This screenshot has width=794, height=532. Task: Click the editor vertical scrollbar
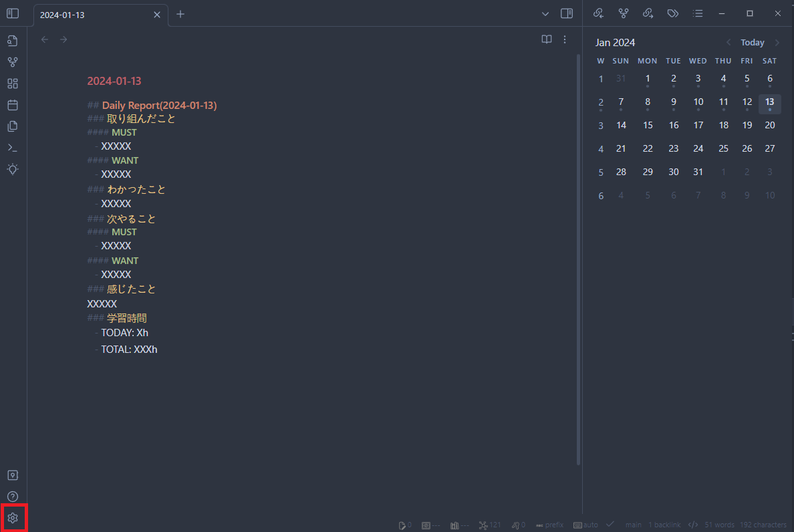578,260
